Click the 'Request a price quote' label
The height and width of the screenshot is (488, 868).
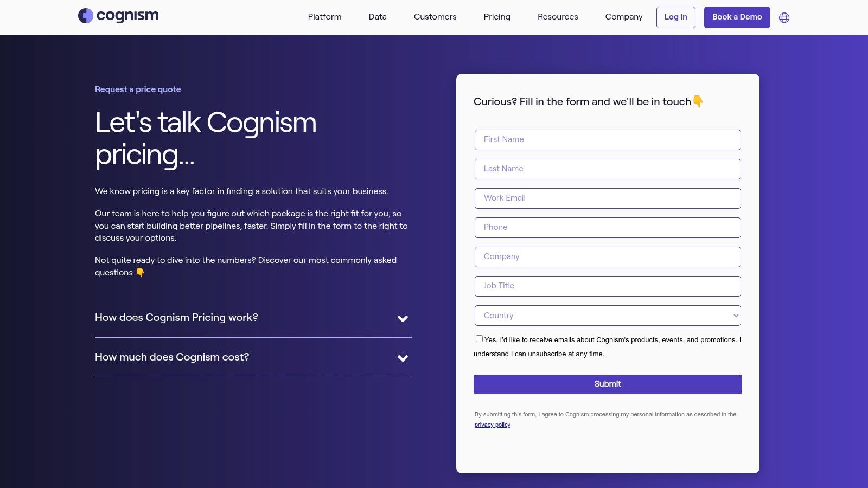point(138,89)
